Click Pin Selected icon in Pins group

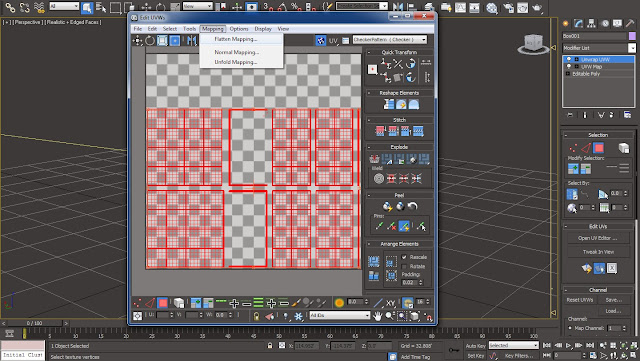click(379, 225)
